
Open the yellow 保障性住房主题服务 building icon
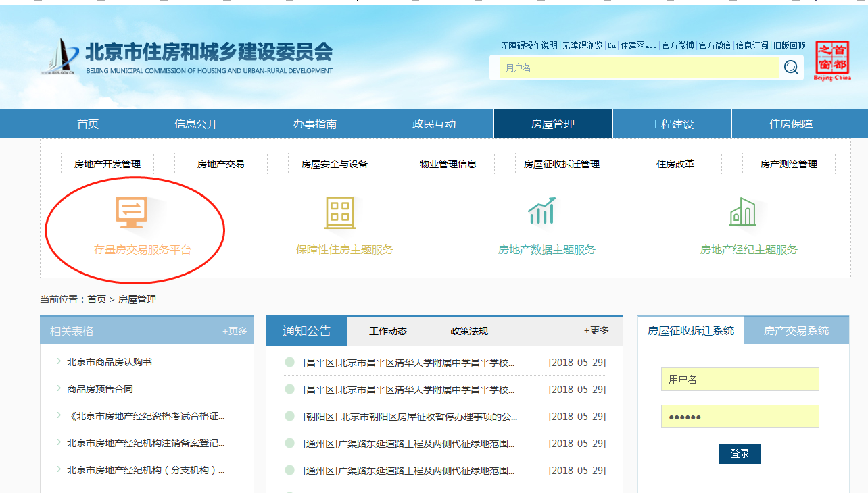[x=340, y=211]
